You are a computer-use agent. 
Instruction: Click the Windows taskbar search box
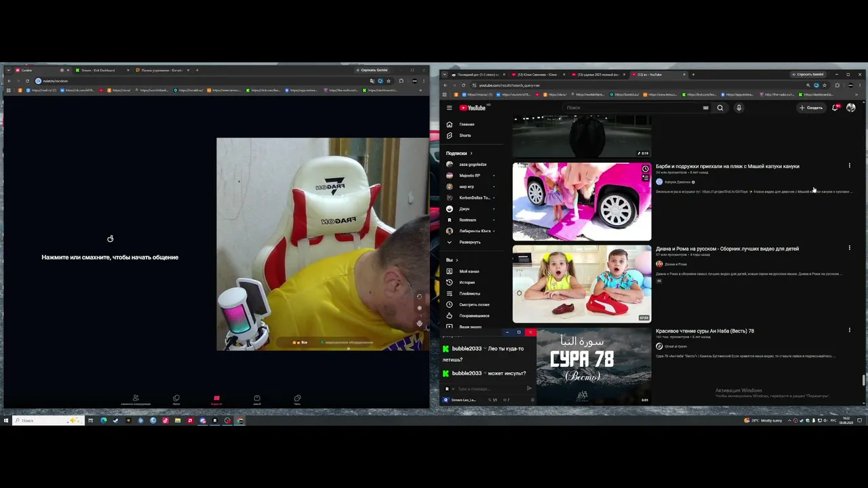[x=47, y=420]
